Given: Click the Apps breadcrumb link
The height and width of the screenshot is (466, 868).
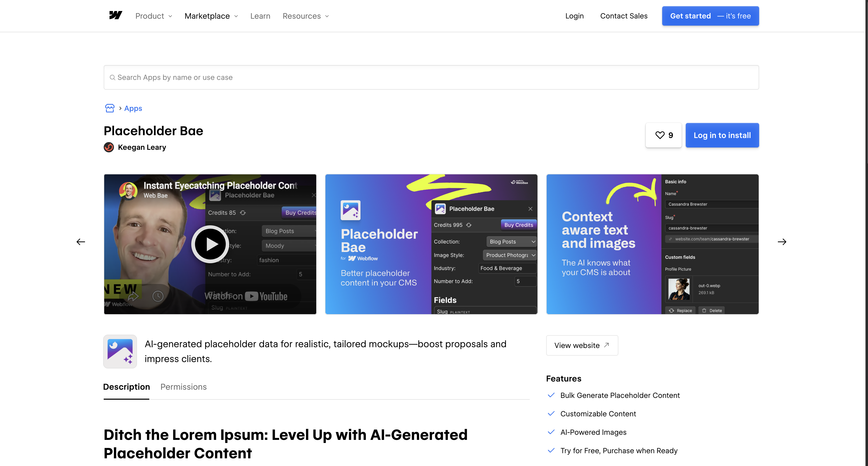Looking at the screenshot, I should click(133, 108).
